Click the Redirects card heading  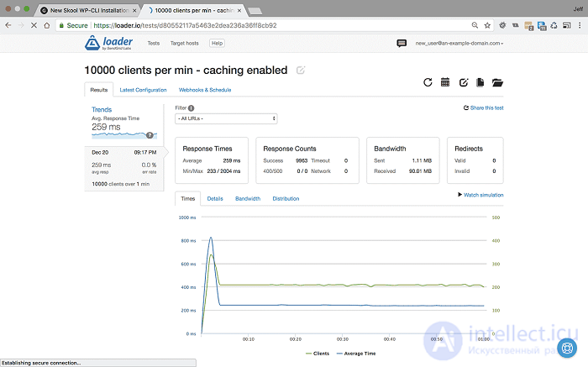469,149
